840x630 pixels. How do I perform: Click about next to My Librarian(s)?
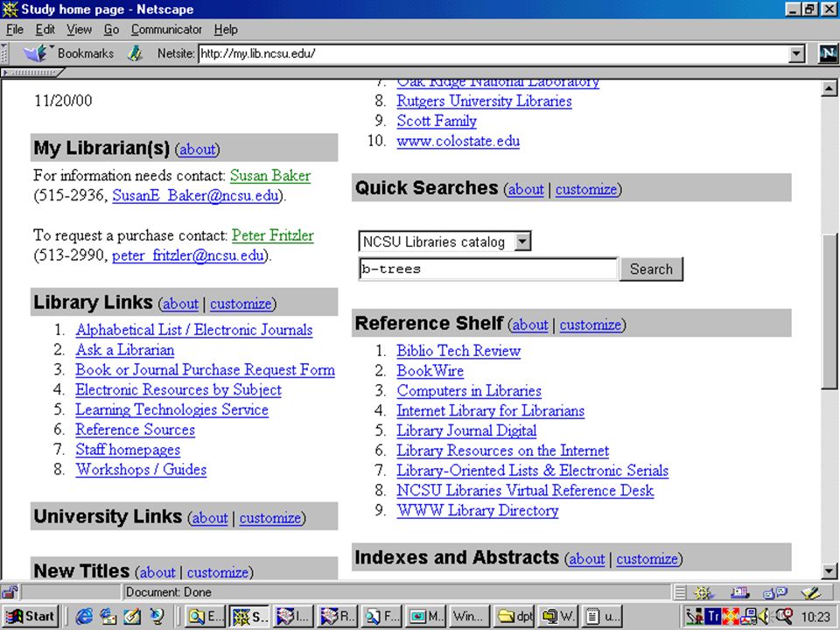(197, 149)
